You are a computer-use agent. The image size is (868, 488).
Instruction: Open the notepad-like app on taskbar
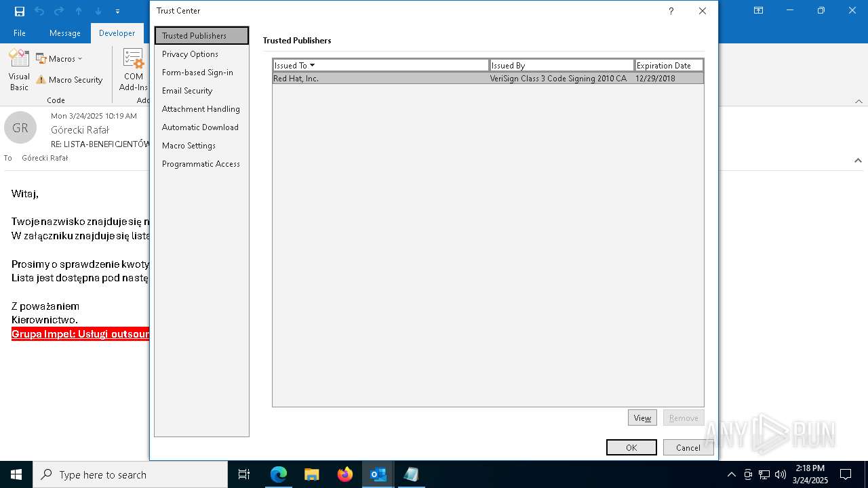click(x=412, y=474)
